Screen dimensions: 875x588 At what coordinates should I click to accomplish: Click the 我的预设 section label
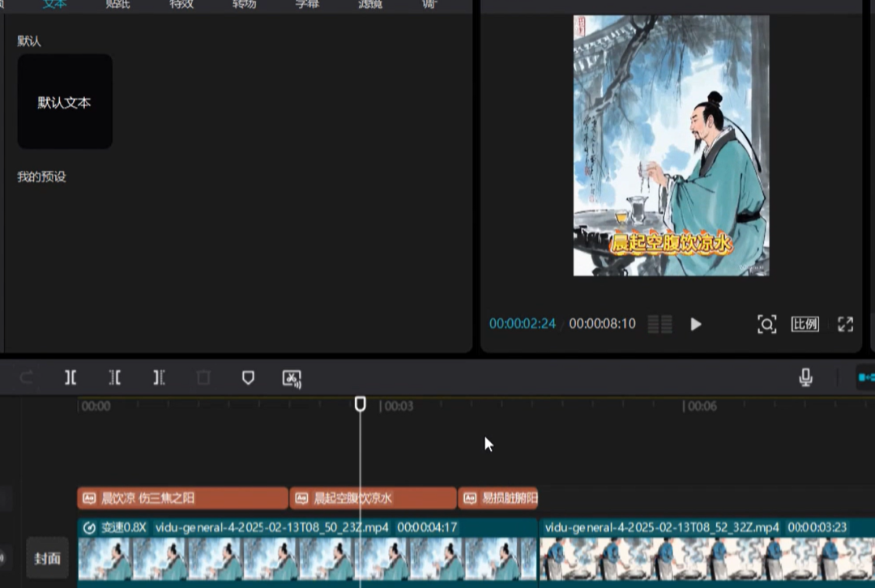[41, 177]
